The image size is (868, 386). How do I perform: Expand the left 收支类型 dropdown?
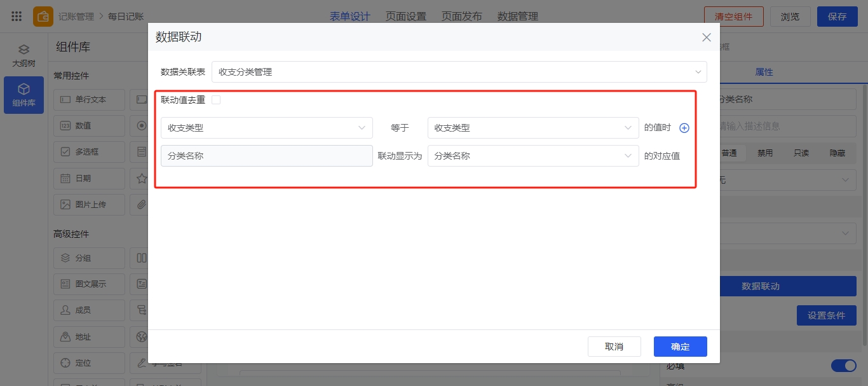pos(266,128)
